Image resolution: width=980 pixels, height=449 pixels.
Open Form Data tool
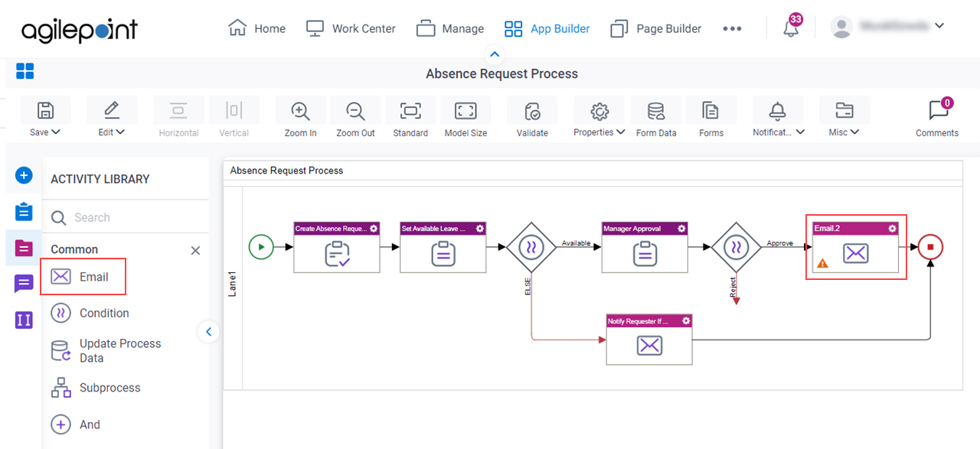pos(656,118)
